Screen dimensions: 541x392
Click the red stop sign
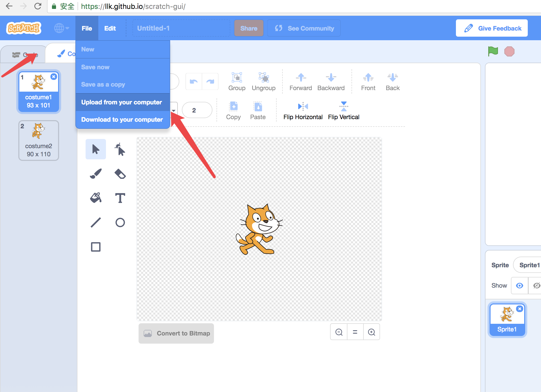pos(509,51)
